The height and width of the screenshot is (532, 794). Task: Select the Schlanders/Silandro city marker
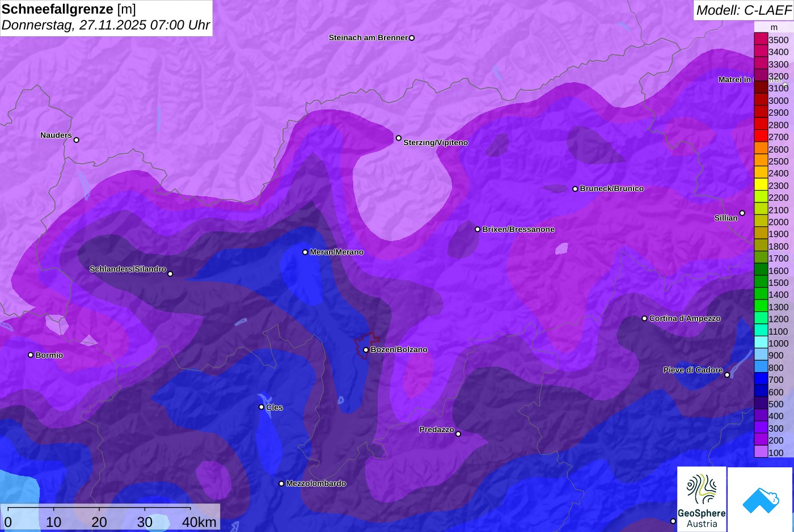click(x=170, y=274)
